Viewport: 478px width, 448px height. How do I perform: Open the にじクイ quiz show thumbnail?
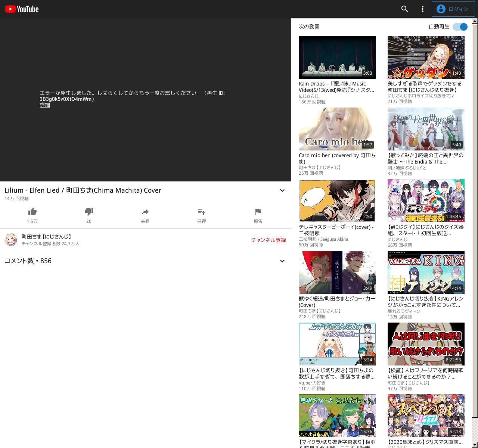(x=426, y=200)
